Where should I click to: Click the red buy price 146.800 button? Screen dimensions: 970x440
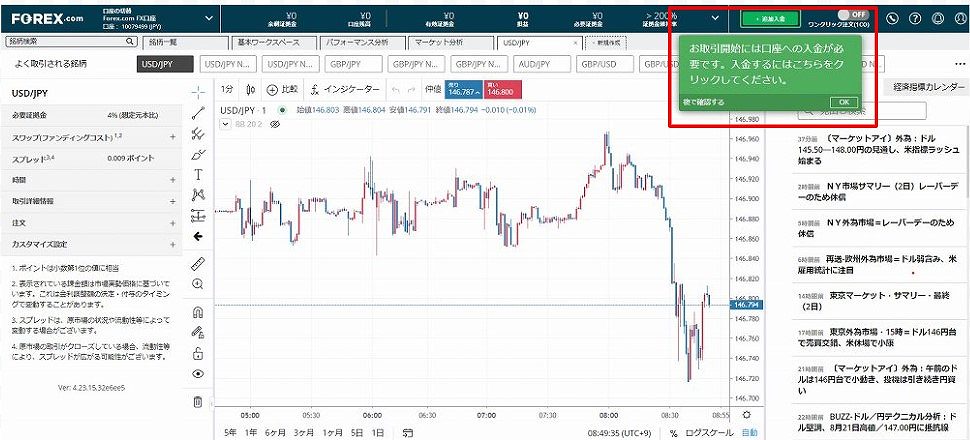[x=503, y=90]
